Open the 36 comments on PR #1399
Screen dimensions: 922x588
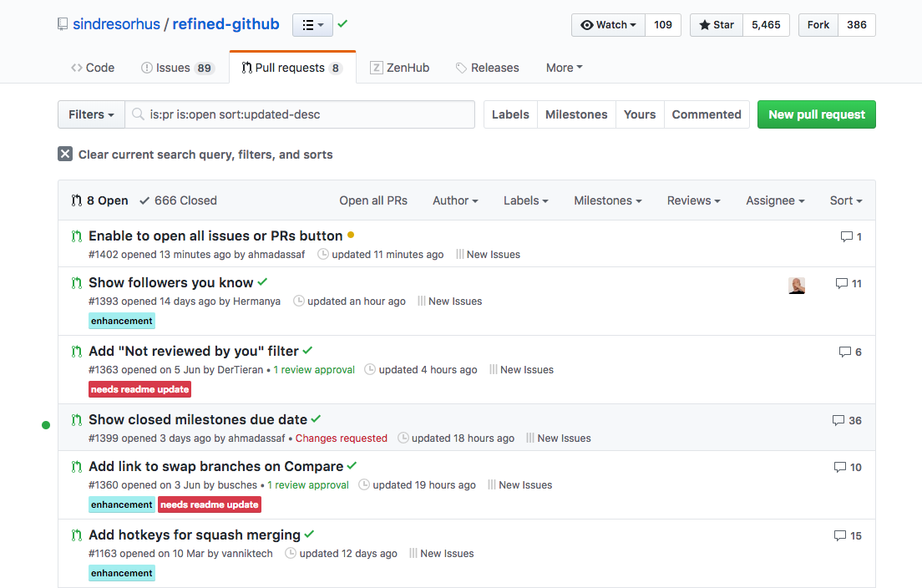pyautogui.click(x=847, y=420)
